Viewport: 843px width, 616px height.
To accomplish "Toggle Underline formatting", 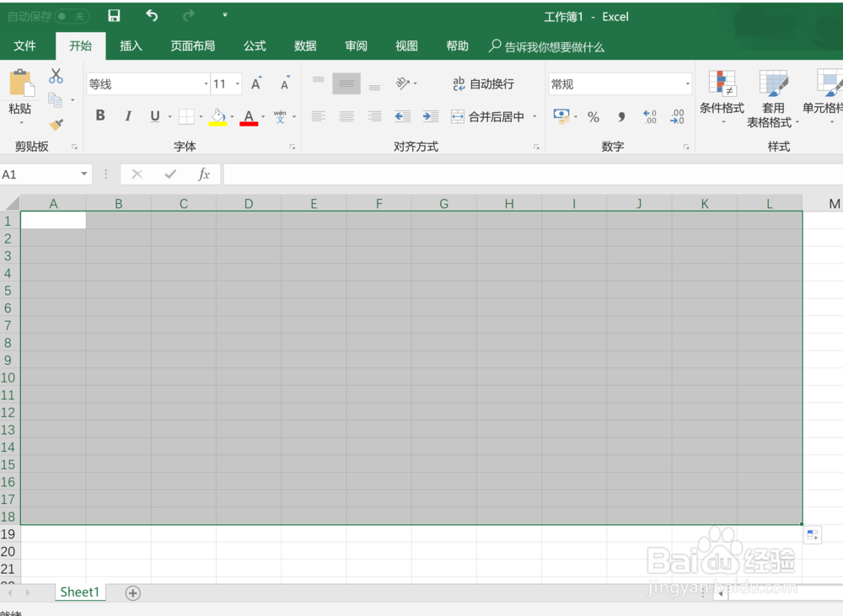I will tap(155, 115).
